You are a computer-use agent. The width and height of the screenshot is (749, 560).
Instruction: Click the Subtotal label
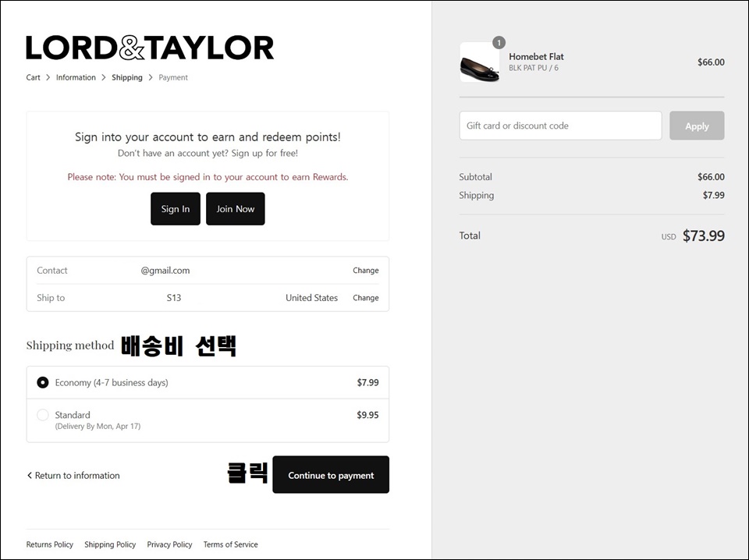pyautogui.click(x=475, y=176)
